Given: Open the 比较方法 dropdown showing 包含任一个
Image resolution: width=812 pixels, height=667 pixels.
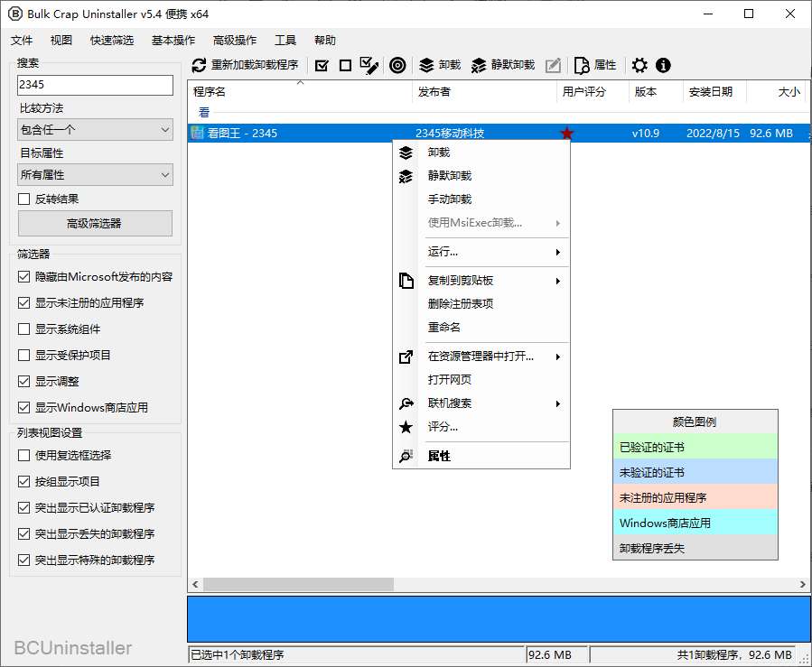Looking at the screenshot, I should coord(94,130).
